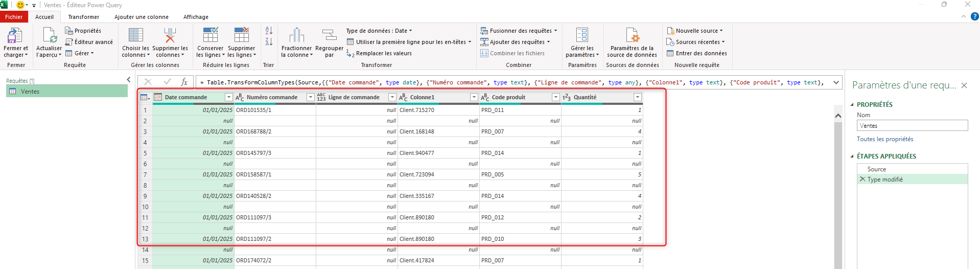
Task: Click Gérer les paramètres icon
Action: pos(582,35)
